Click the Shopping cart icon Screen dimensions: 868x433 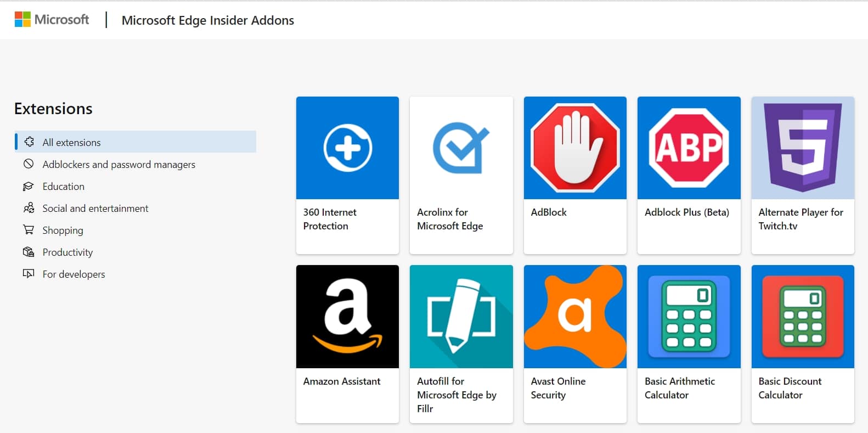(x=29, y=229)
